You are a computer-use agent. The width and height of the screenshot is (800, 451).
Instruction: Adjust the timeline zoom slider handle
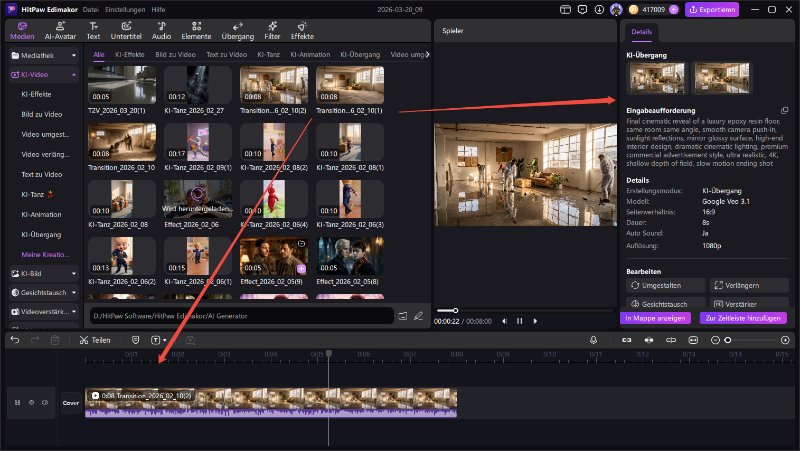[728, 340]
